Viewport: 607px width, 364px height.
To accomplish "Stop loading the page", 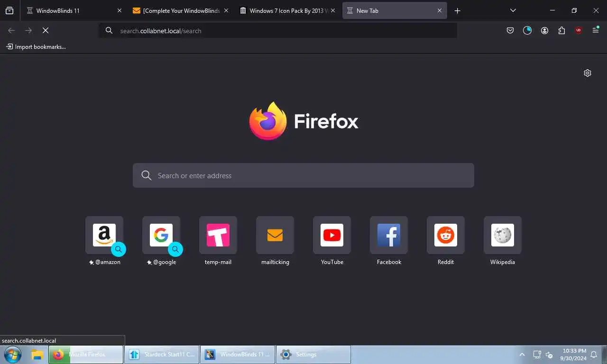I will pyautogui.click(x=46, y=30).
